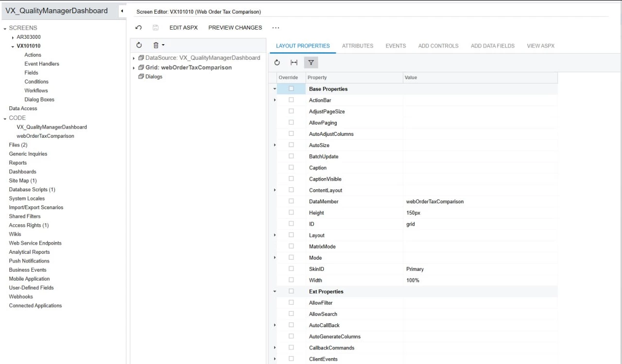Click the fit-width icon in Layout Properties toolbar

coord(294,62)
